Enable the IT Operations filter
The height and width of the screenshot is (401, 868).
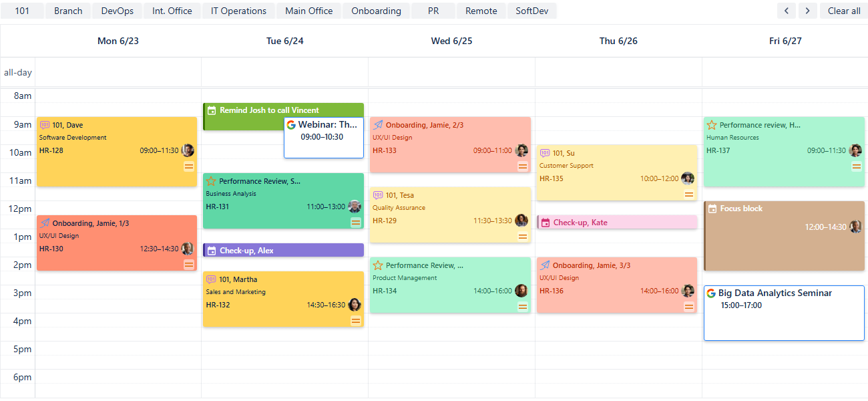click(x=238, y=11)
